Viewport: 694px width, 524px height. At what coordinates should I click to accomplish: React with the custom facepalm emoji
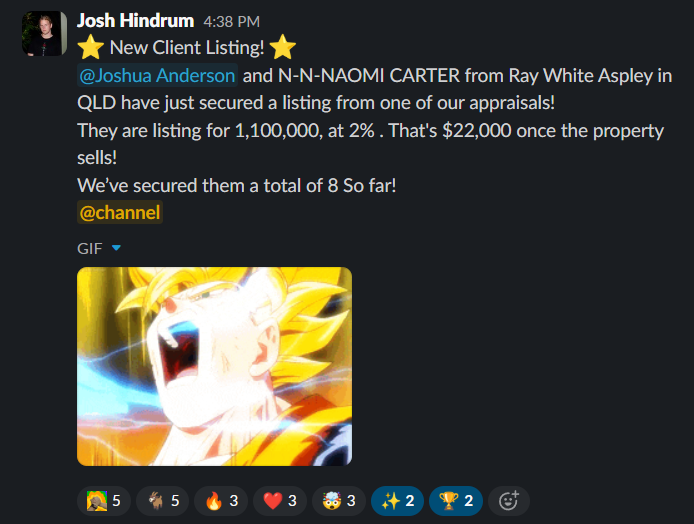click(104, 501)
